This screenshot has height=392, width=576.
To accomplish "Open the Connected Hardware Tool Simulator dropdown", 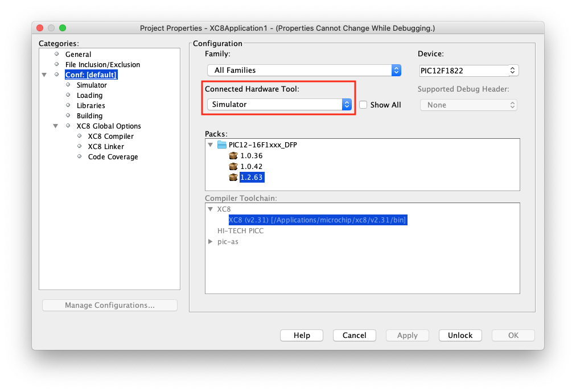I will pyautogui.click(x=279, y=105).
